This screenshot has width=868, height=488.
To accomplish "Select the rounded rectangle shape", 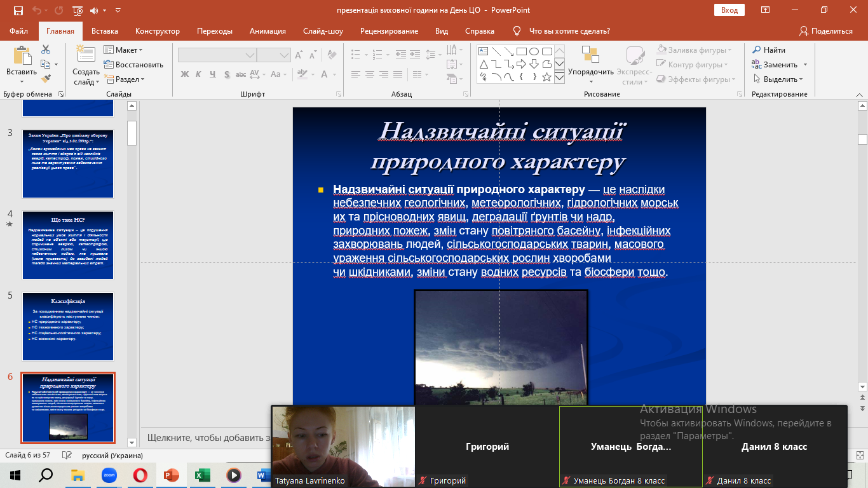I will click(546, 51).
